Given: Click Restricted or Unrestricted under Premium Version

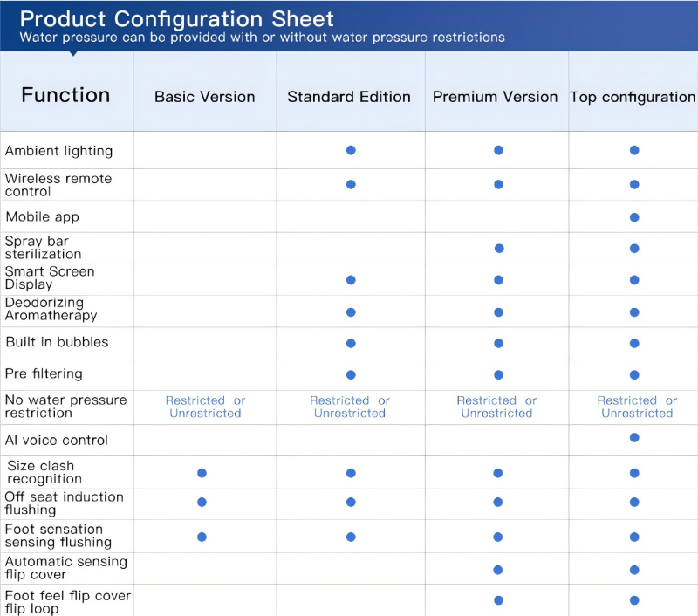Looking at the screenshot, I should click(496, 407).
